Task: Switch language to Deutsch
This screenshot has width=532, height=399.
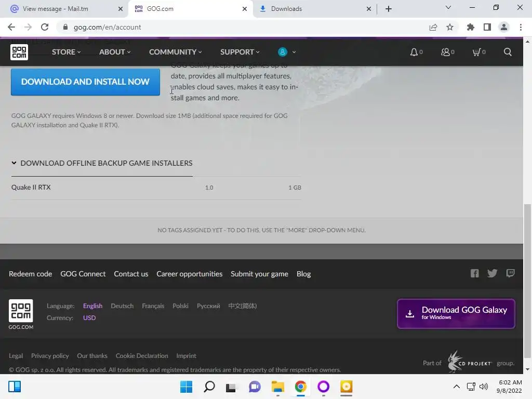Action: (x=122, y=305)
